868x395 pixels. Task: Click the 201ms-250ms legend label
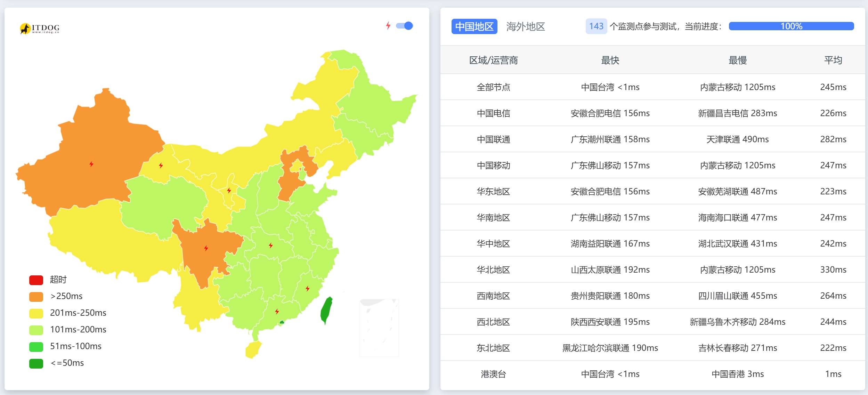coord(78,313)
